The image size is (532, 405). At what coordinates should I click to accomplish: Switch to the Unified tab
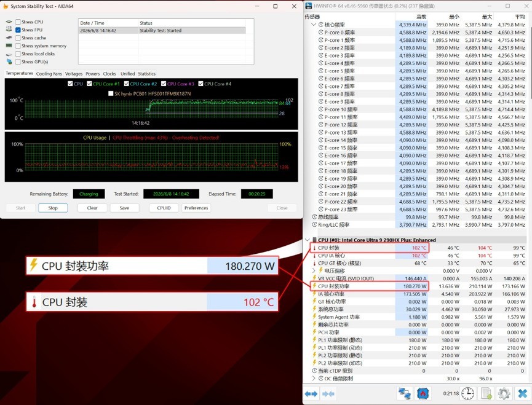[x=127, y=74]
